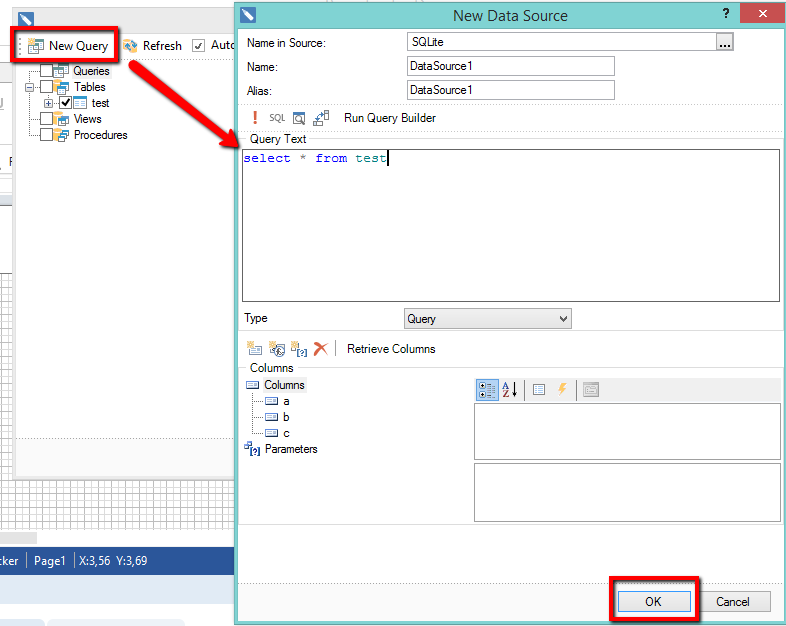
Task: Click the Name in Source field
Action: tap(561, 42)
